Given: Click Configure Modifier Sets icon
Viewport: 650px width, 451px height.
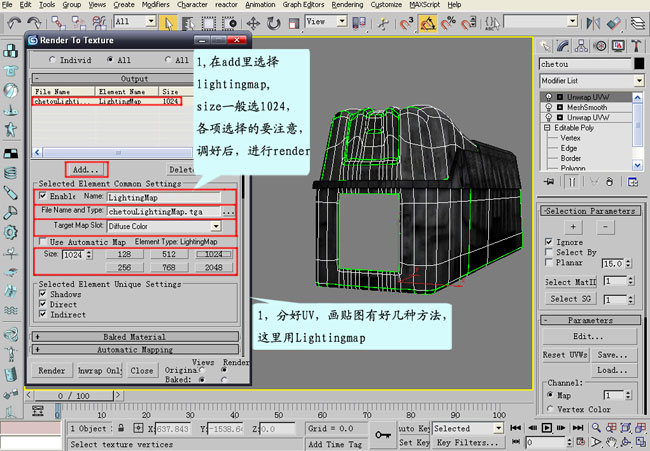Looking at the screenshot, I should click(x=633, y=182).
